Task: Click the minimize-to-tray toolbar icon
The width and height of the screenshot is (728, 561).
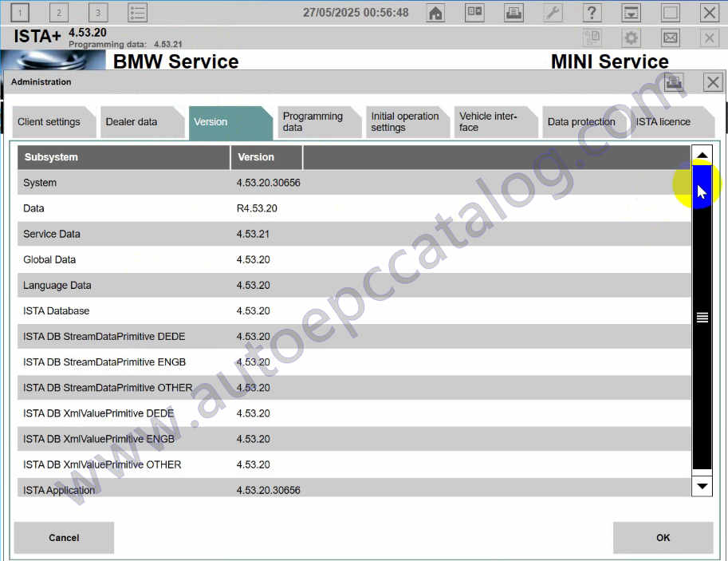Action: point(631,13)
